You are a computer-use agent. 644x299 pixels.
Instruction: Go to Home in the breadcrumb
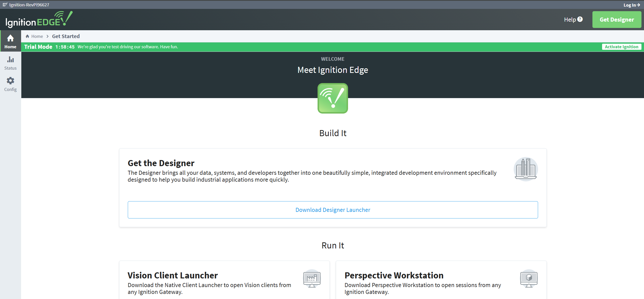37,36
